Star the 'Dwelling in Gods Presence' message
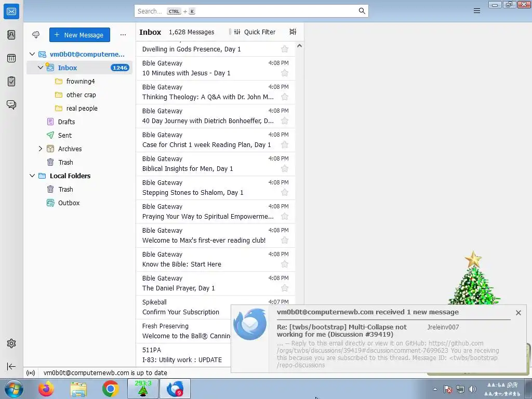The width and height of the screenshot is (532, 399). point(285,49)
